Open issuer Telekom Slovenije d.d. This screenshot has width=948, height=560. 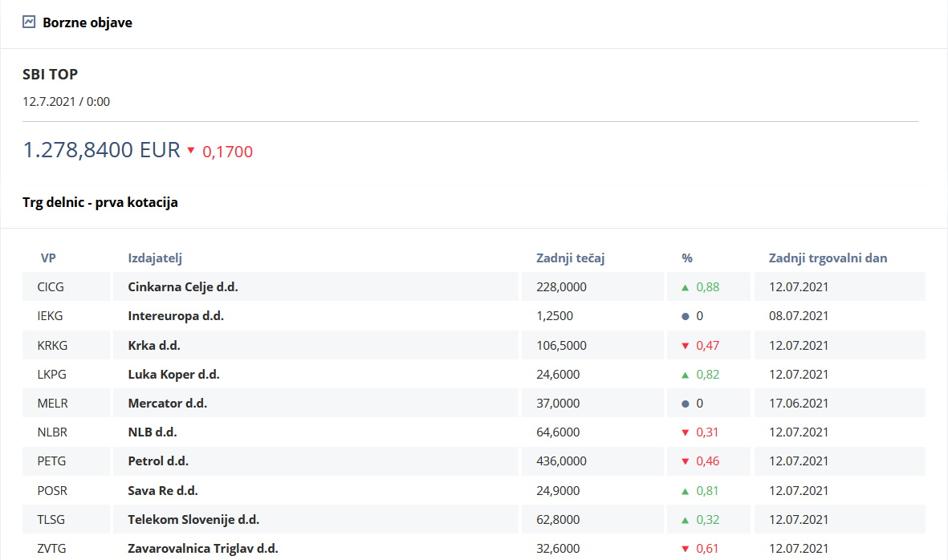[193, 520]
